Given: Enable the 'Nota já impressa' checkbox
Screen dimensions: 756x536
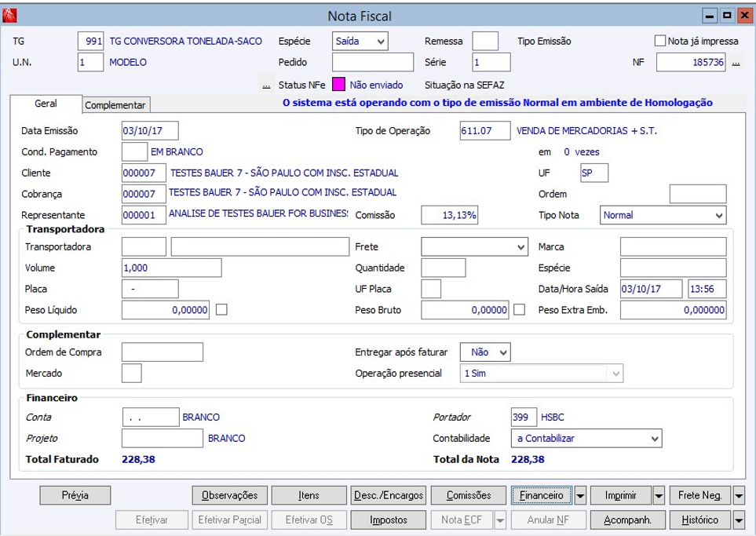Looking at the screenshot, I should 660,41.
